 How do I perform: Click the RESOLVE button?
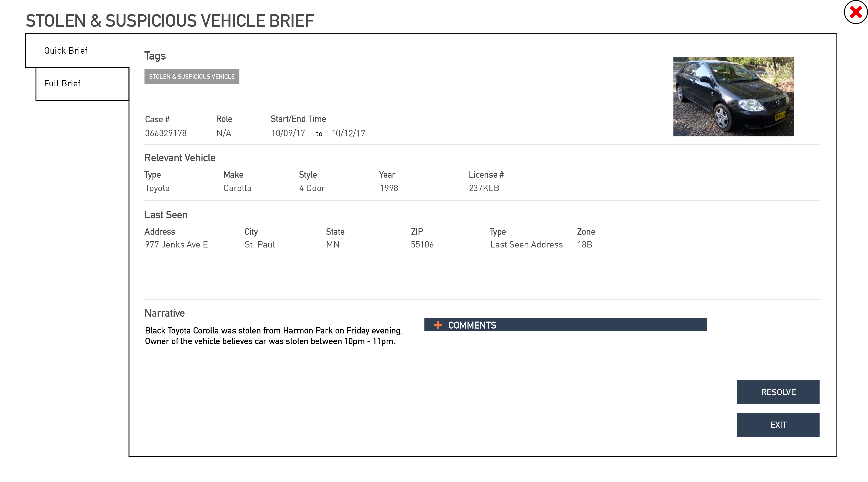pos(778,392)
